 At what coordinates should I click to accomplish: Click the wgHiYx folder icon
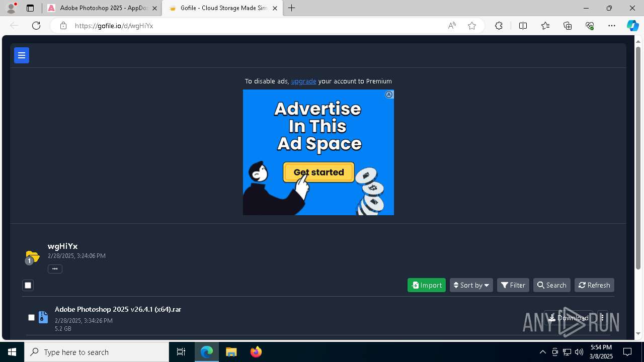(32, 257)
